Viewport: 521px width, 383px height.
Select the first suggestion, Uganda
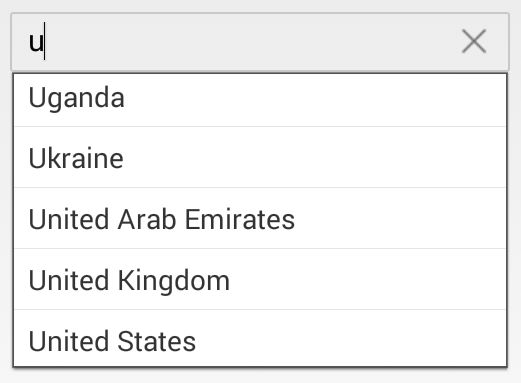click(x=260, y=100)
